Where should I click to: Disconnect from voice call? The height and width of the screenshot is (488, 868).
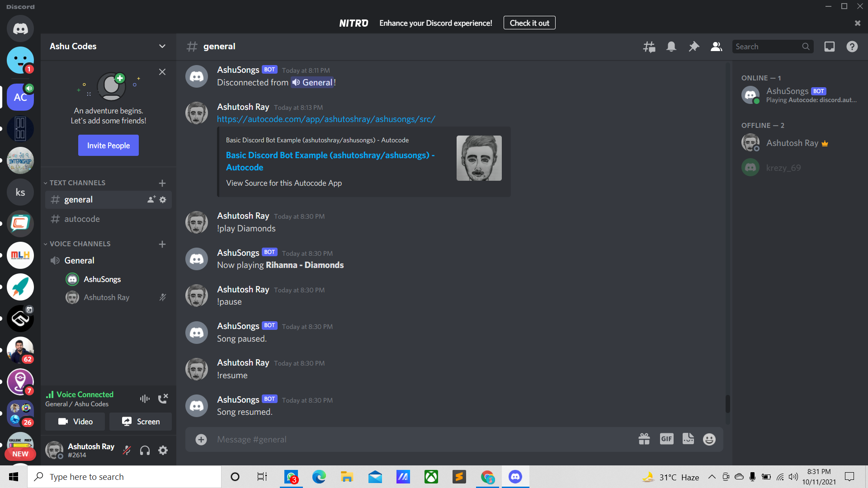(x=163, y=398)
